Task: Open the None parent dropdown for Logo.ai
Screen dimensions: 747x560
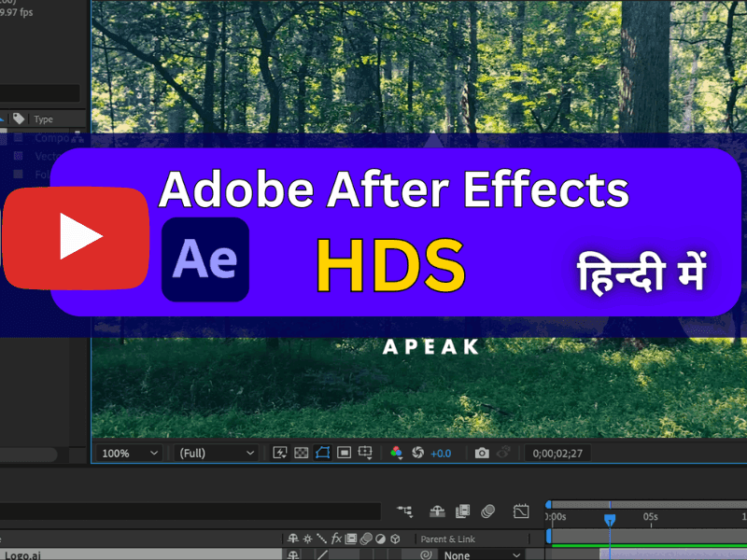Action: 481,555
